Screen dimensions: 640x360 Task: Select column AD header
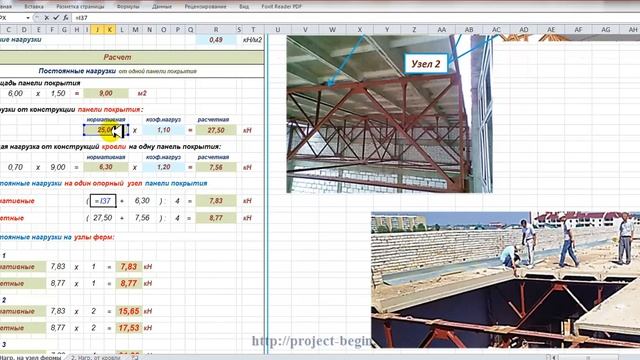coord(524,29)
